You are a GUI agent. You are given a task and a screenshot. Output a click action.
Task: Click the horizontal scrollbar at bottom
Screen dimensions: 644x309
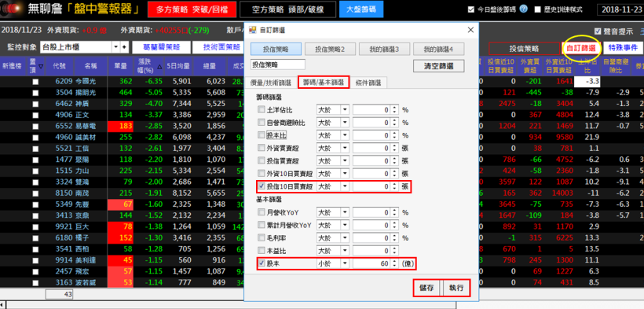(x=230, y=305)
